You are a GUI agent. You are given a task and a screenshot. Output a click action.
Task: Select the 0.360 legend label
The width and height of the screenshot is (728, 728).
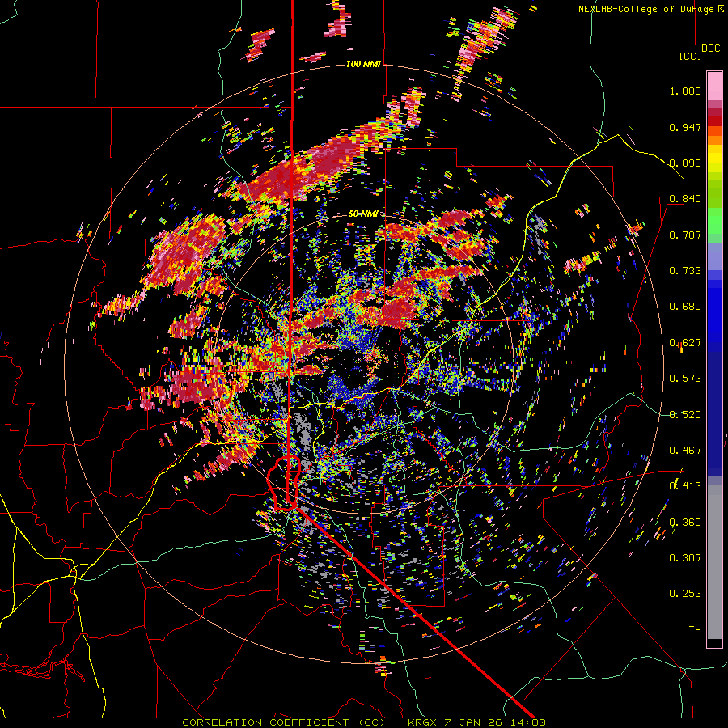pyautogui.click(x=685, y=523)
